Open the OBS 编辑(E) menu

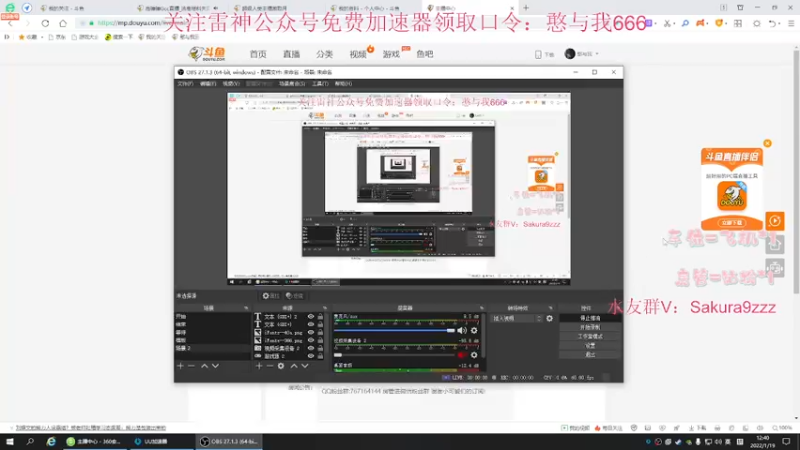(x=208, y=84)
